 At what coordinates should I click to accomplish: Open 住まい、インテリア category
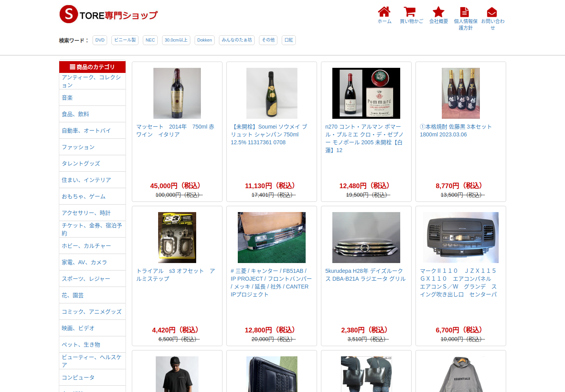point(92,180)
